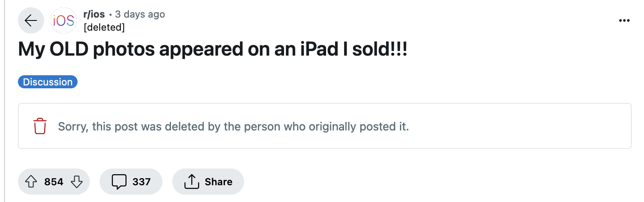Viewport: 644px width, 202px height.
Task: Click the Share label text
Action: pos(218,182)
